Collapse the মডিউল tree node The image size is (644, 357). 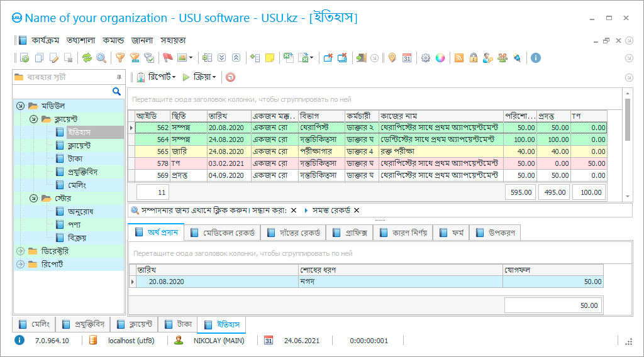click(x=21, y=106)
